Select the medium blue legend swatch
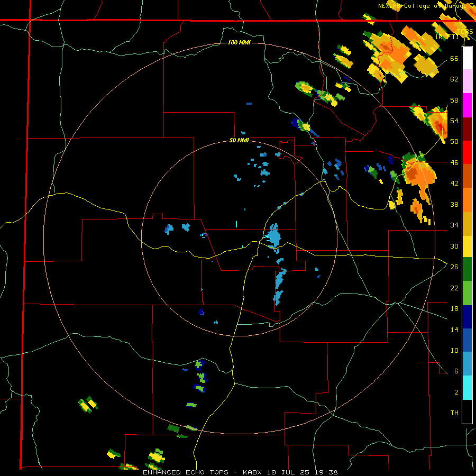Image resolution: width=476 pixels, height=476 pixels. (467, 340)
